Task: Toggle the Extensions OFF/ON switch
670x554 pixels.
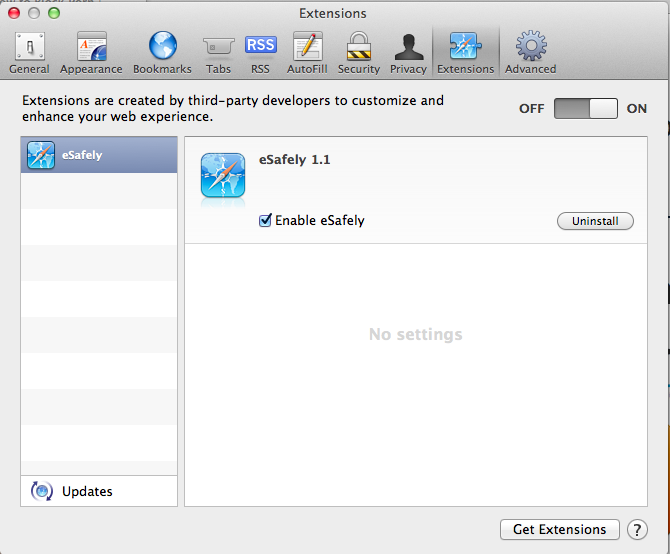Action: click(585, 108)
